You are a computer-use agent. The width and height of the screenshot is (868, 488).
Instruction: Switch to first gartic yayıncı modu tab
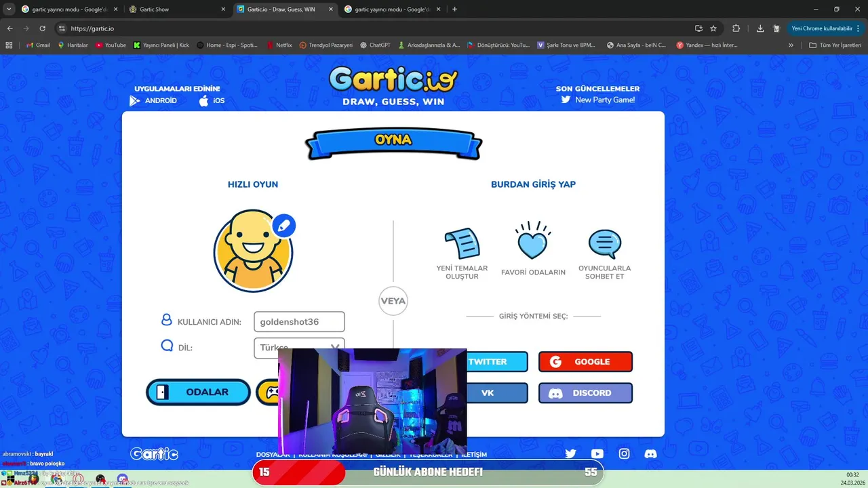[70, 9]
